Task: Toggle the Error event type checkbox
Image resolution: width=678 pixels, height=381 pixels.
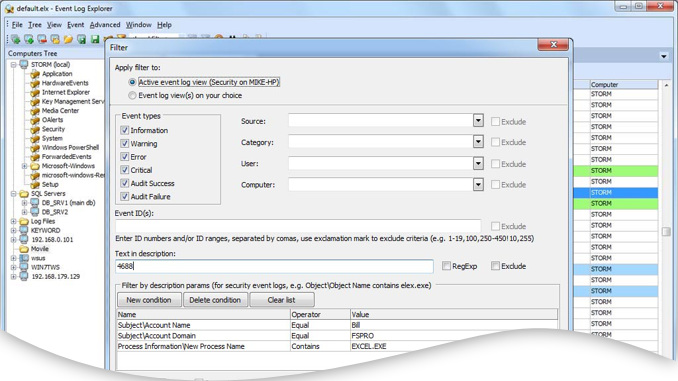Action: [x=125, y=157]
